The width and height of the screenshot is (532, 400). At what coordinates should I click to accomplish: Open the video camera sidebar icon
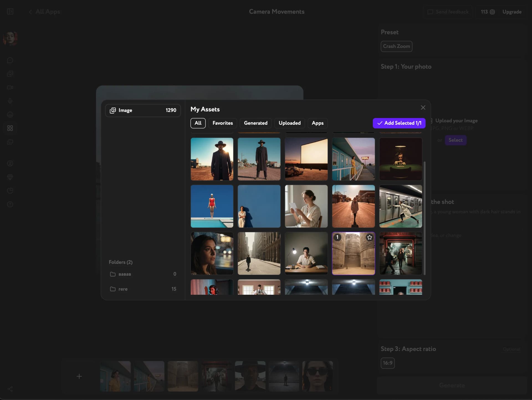(x=10, y=87)
